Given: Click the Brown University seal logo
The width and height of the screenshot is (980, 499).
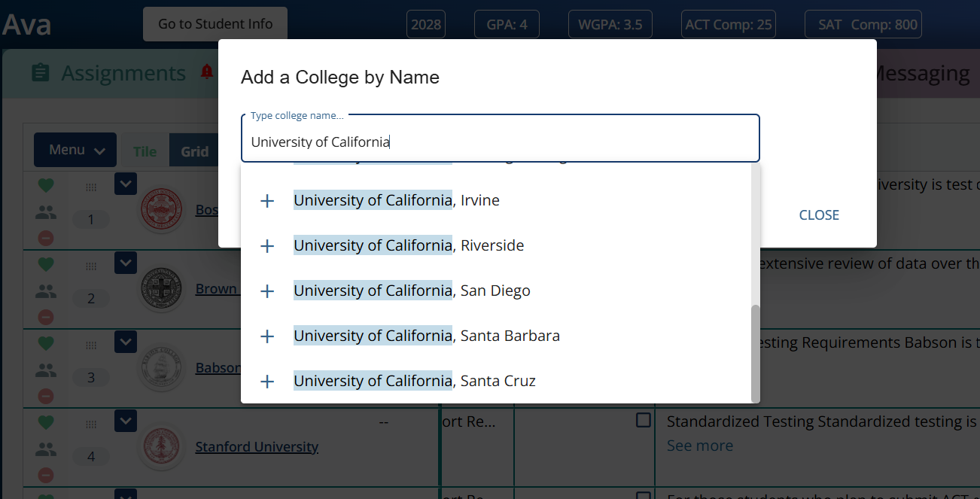Looking at the screenshot, I should (x=162, y=289).
